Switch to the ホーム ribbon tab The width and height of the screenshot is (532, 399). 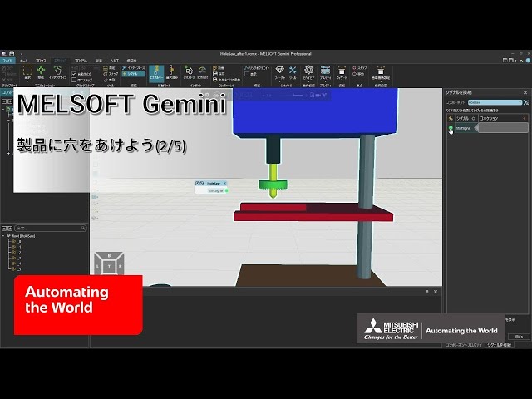(24, 61)
